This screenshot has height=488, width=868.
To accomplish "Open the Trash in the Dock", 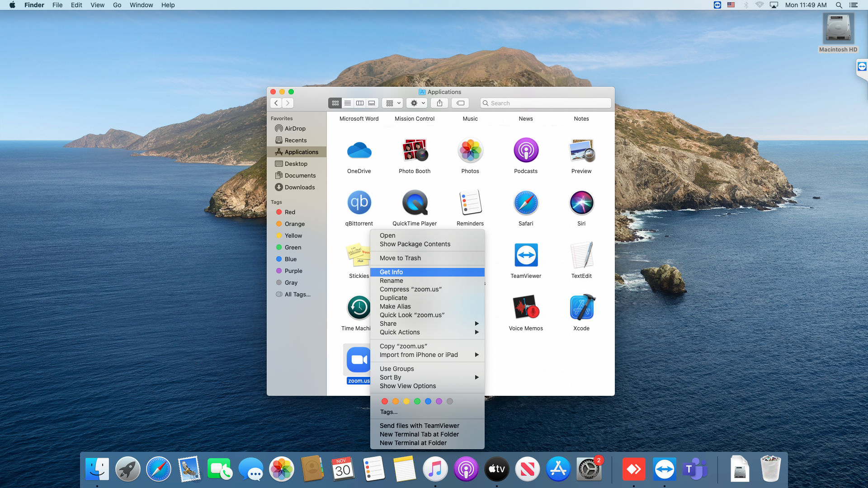I will coord(771,469).
